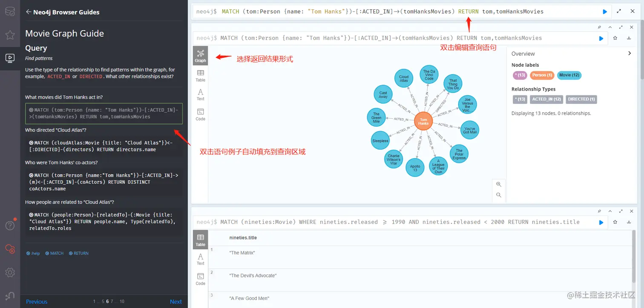644x308 pixels.
Task: Select the * (13) node label pill
Action: click(x=520, y=75)
